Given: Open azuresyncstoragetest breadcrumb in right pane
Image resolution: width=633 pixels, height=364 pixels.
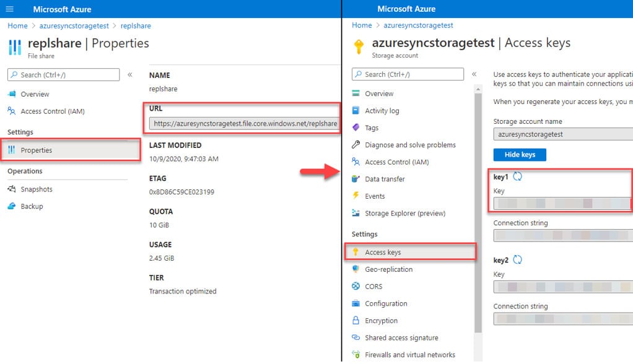Looking at the screenshot, I should point(418,25).
